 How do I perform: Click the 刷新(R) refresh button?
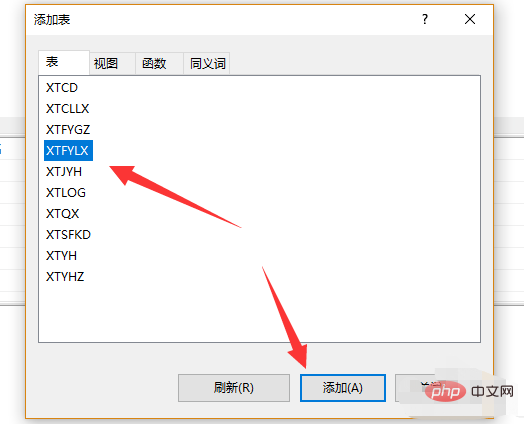pyautogui.click(x=234, y=388)
